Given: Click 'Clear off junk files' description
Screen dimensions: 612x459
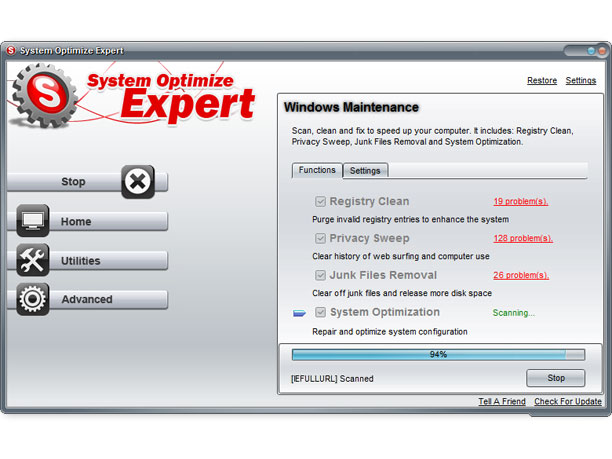Looking at the screenshot, I should [x=402, y=293].
